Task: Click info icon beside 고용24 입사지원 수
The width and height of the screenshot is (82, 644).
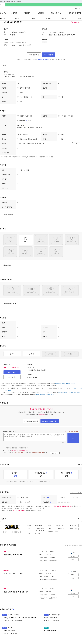Action: [71, 473]
